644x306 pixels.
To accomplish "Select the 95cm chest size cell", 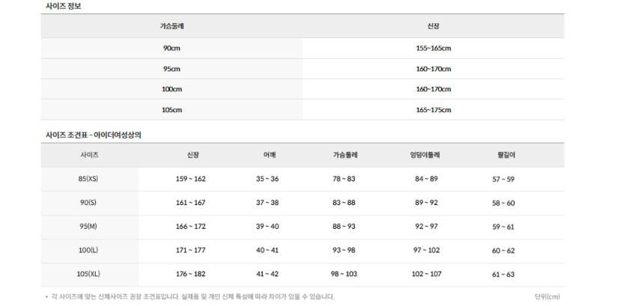I will tap(171, 69).
